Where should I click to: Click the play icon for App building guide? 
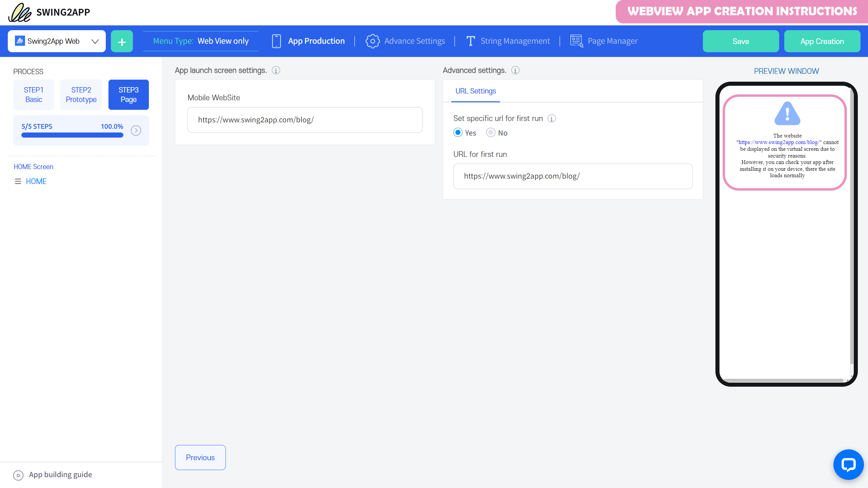point(18,475)
